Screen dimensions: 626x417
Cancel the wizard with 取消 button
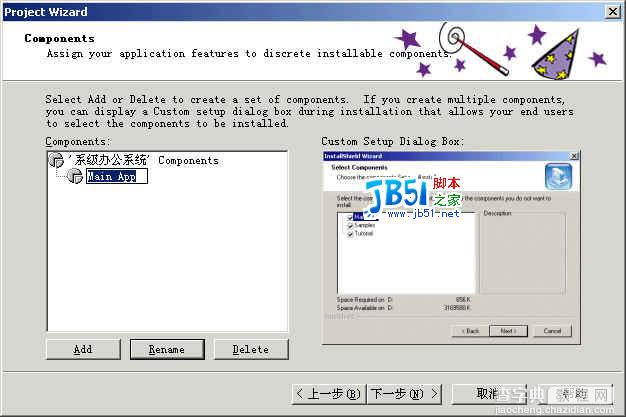tap(489, 394)
